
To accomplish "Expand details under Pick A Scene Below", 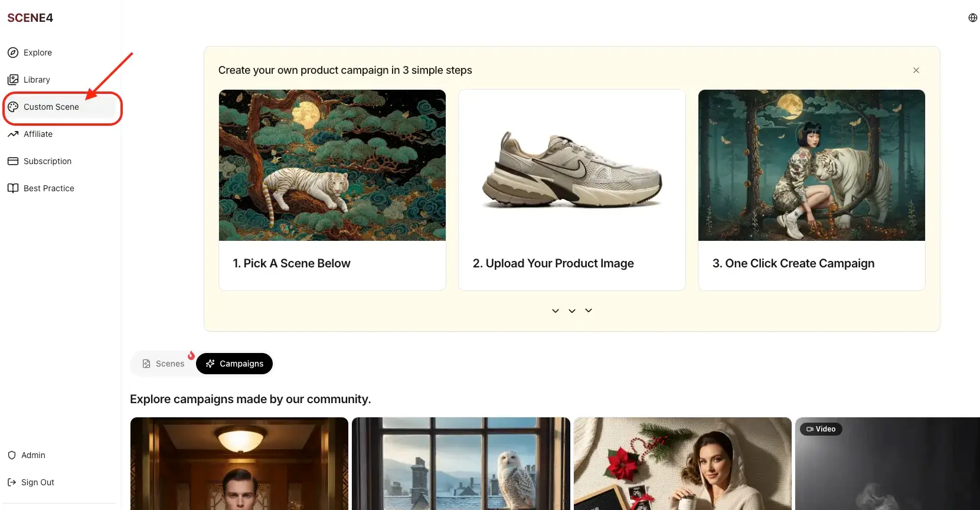I will pyautogui.click(x=555, y=310).
